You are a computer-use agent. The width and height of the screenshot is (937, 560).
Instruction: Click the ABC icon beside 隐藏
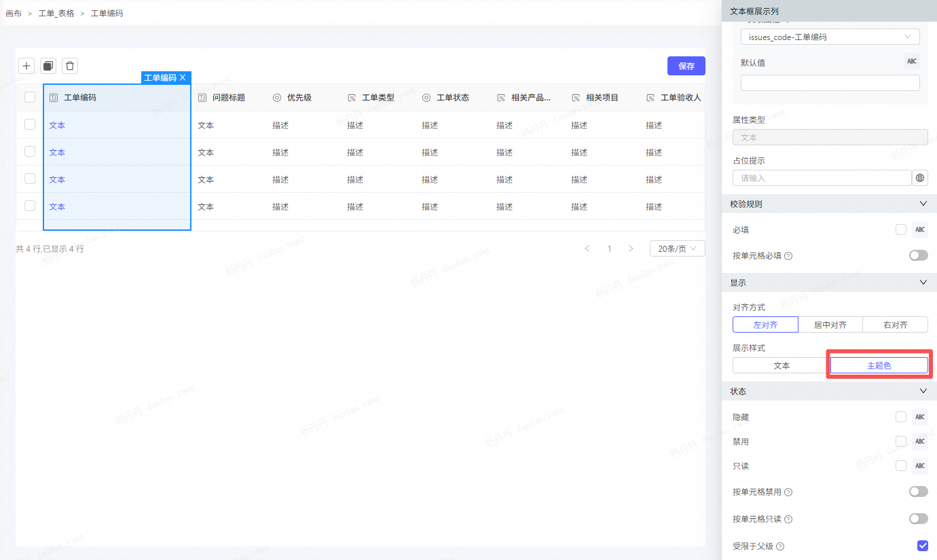point(920,417)
